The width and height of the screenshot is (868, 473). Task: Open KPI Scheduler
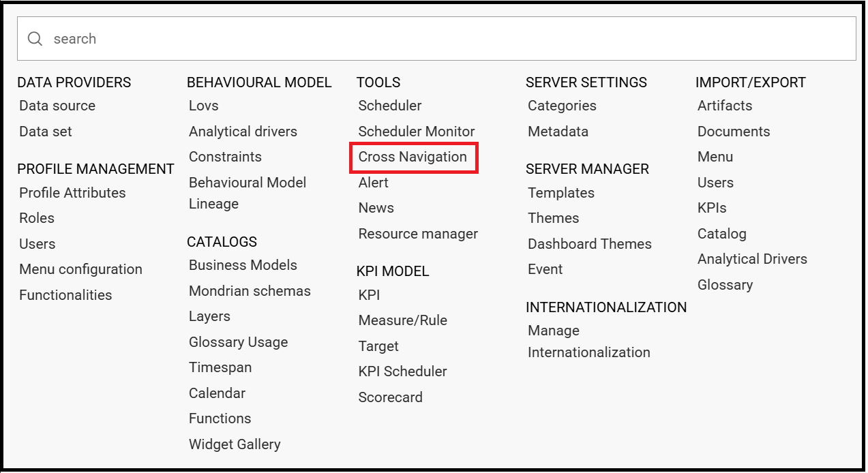click(403, 371)
